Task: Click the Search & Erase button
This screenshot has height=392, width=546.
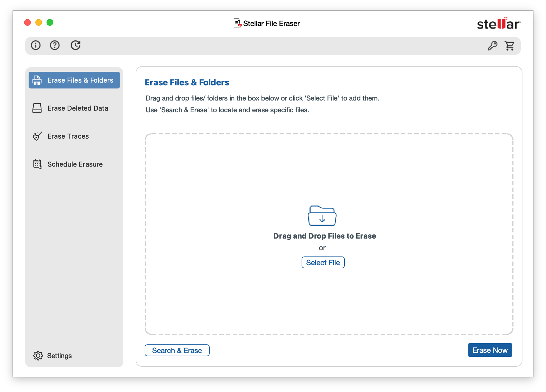Action: [x=177, y=351]
